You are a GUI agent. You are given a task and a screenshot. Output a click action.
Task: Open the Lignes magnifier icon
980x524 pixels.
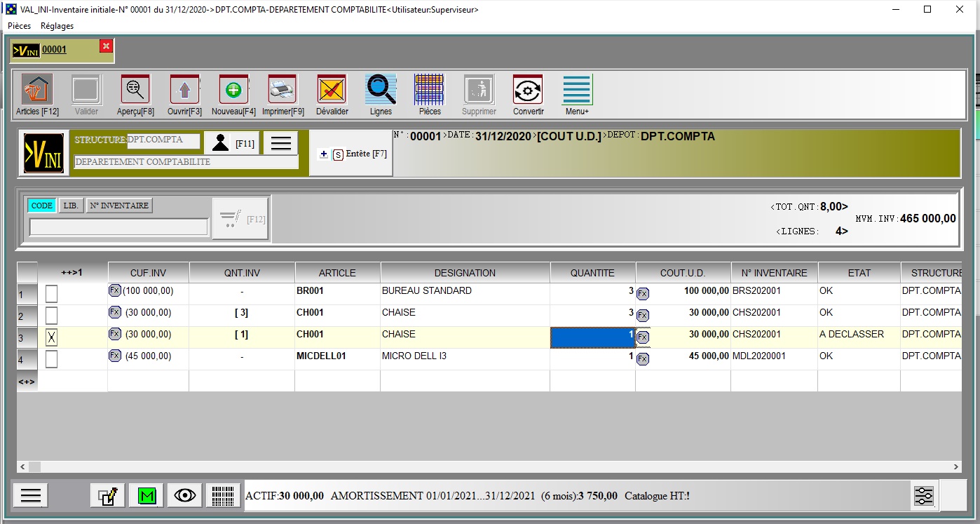tap(381, 90)
